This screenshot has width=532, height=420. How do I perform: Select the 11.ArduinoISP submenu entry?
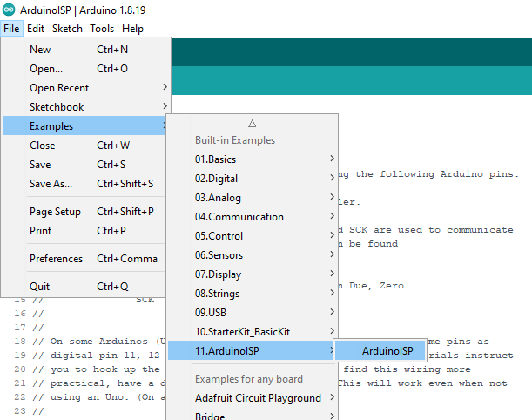point(253,351)
